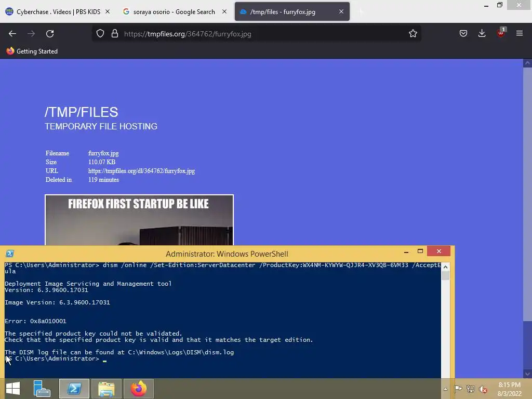Viewport: 532px width, 399px height.
Task: Open the uBlock Origin extension icon
Action: (501, 33)
